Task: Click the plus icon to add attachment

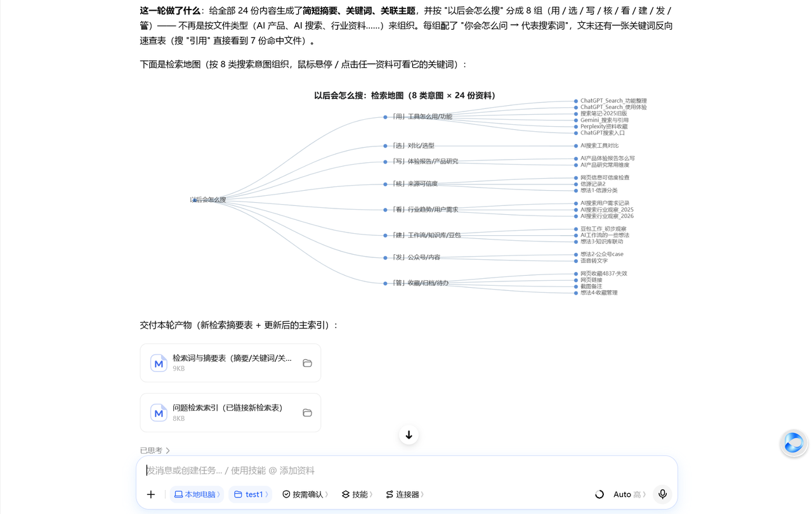Action: tap(151, 494)
